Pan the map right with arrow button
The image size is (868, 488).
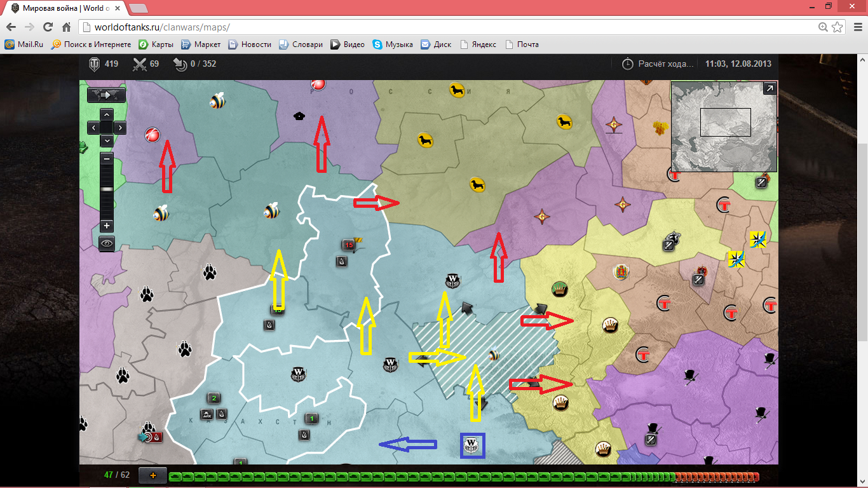119,128
